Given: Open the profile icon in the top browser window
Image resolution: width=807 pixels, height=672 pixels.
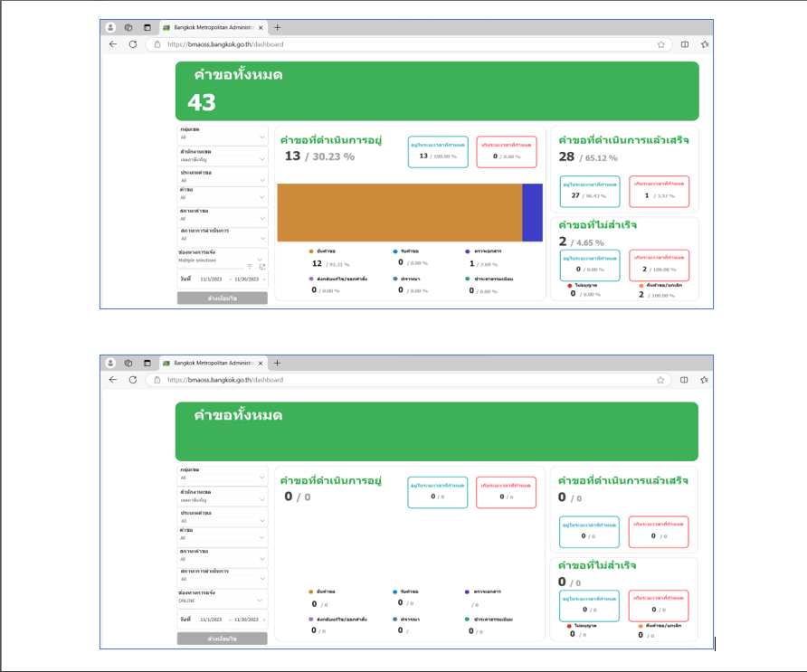Looking at the screenshot, I should 110,28.
